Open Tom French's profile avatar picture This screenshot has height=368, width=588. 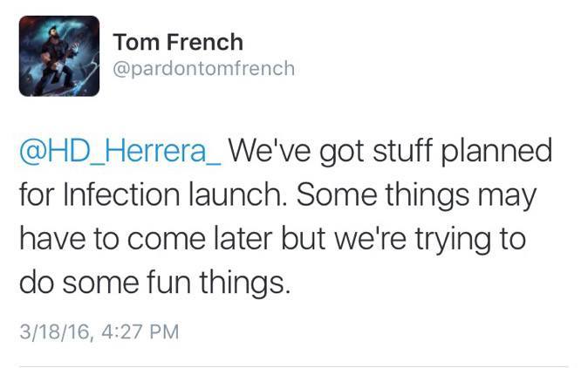click(x=59, y=56)
